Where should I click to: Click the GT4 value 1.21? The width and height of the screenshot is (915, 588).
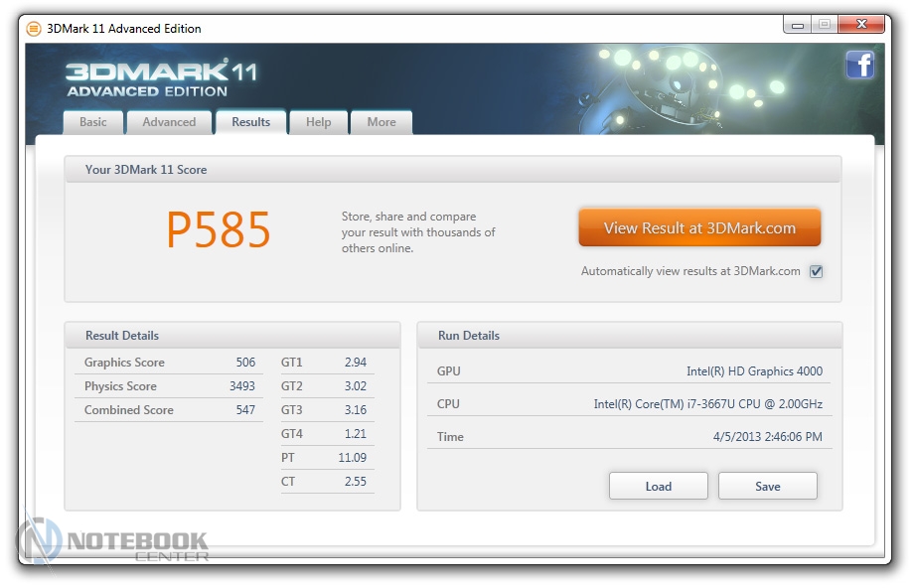(356, 434)
